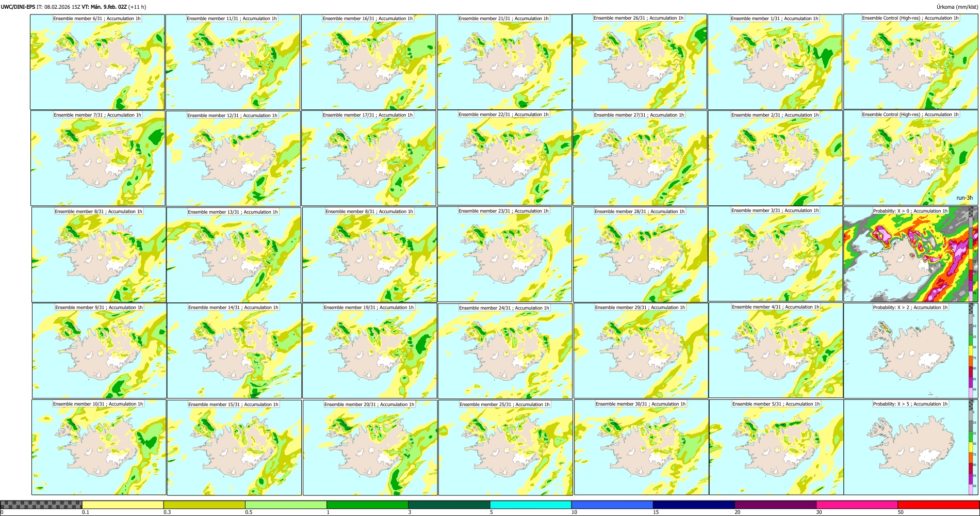Select the Ensemble member 9/31 panel
The height and width of the screenshot is (516, 980).
(99, 351)
